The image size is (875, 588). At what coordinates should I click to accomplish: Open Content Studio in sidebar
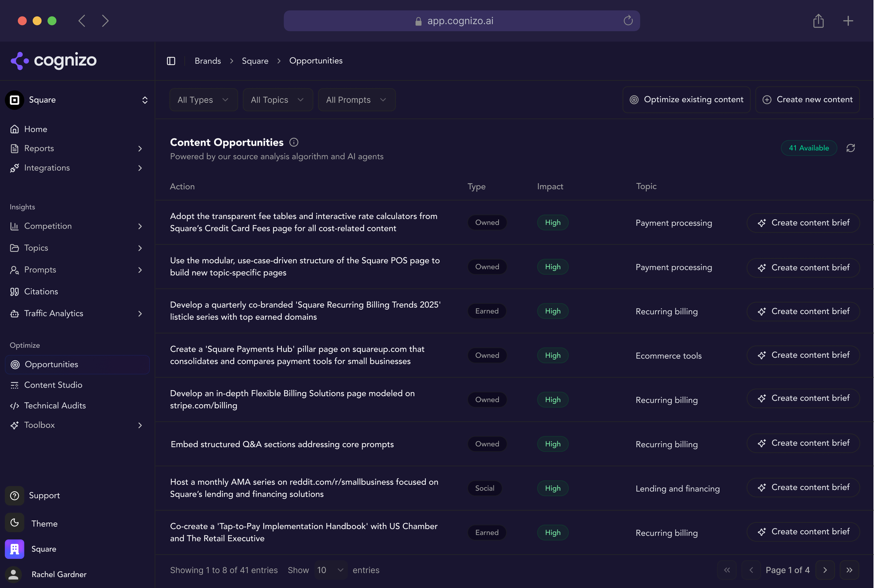53,385
